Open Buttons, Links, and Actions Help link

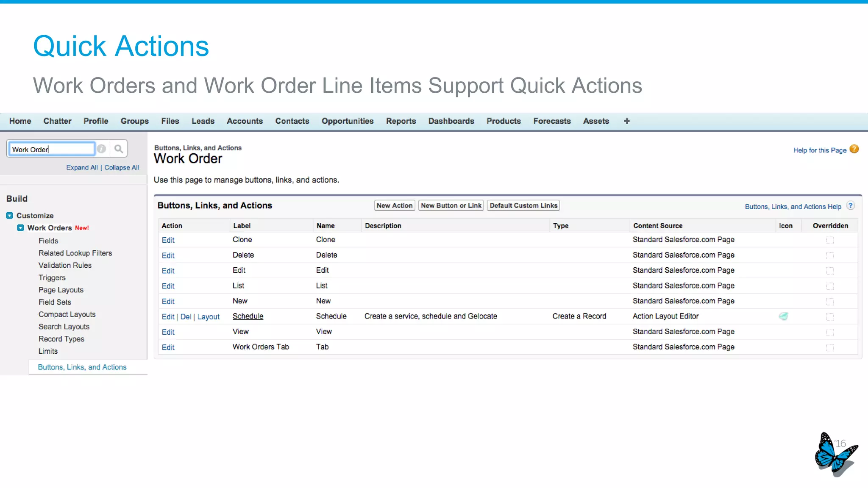[793, 207]
